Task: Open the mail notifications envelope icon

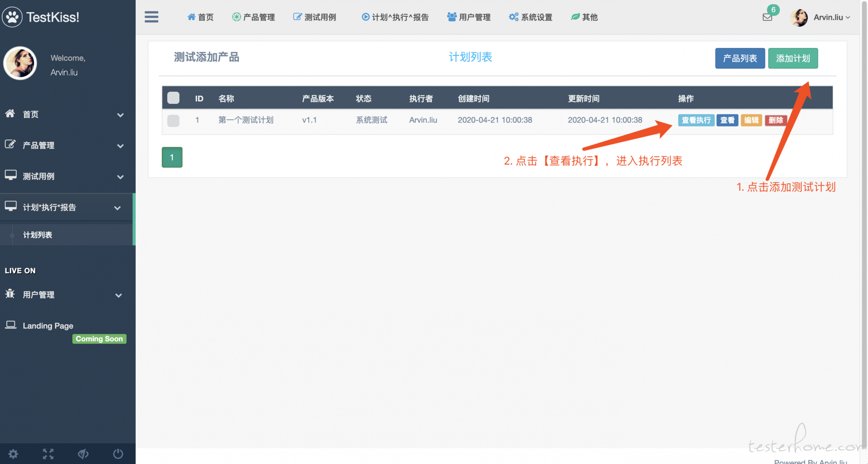Action: pyautogui.click(x=767, y=17)
